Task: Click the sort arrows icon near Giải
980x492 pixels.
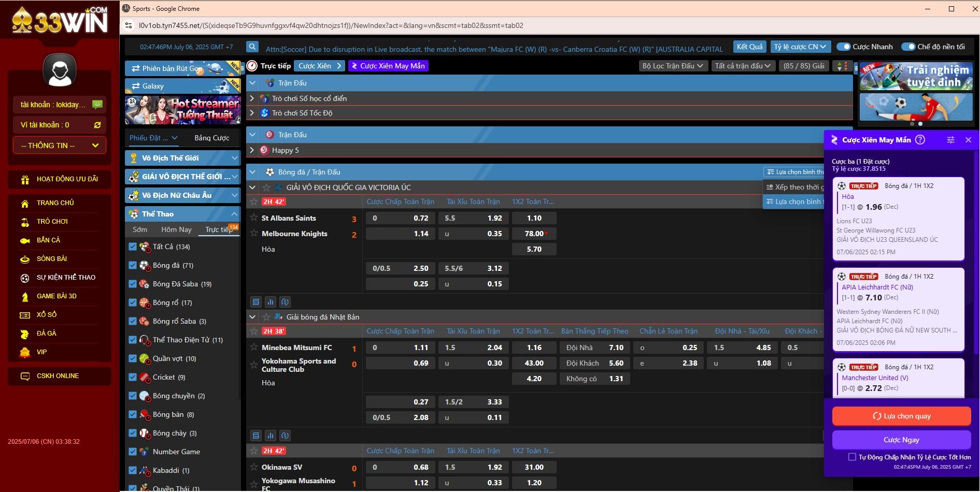Action: click(x=842, y=66)
